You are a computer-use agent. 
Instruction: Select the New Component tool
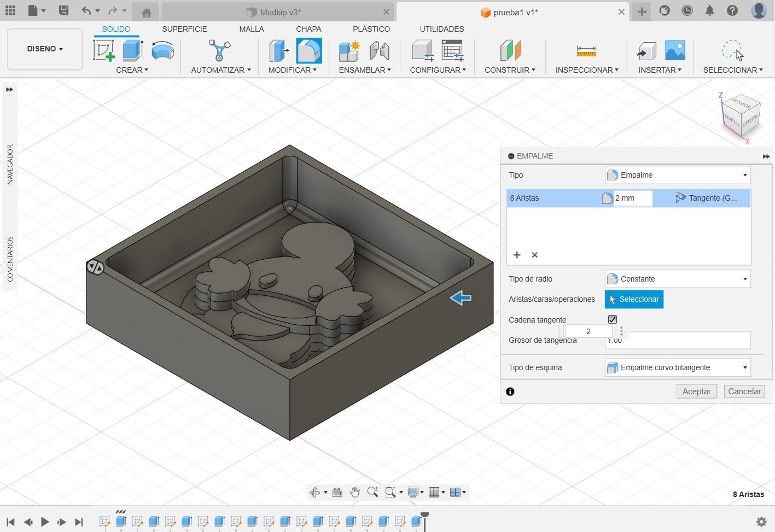(349, 50)
